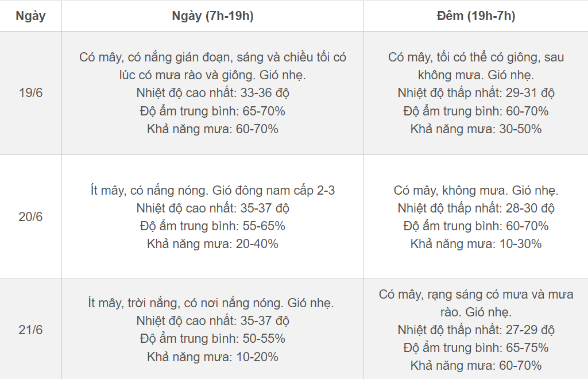588x379 pixels.
Task: Select the 21/6 date cell
Action: point(30,330)
